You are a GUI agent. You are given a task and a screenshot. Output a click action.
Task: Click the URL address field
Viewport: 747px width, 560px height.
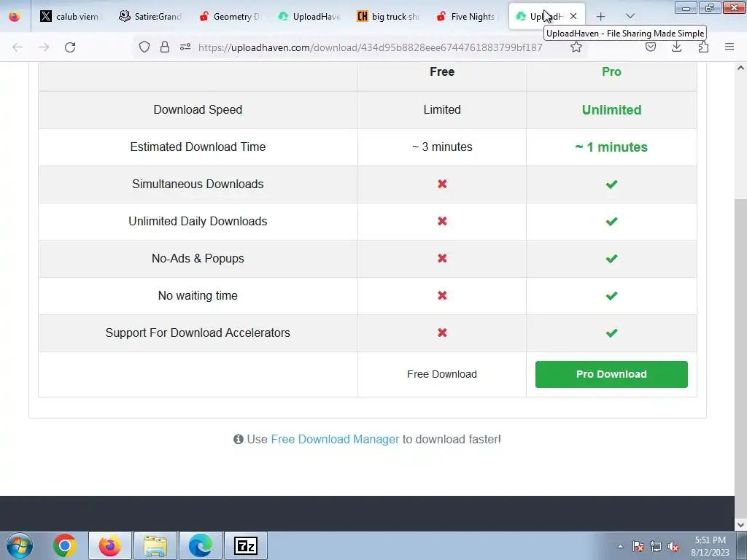point(370,47)
